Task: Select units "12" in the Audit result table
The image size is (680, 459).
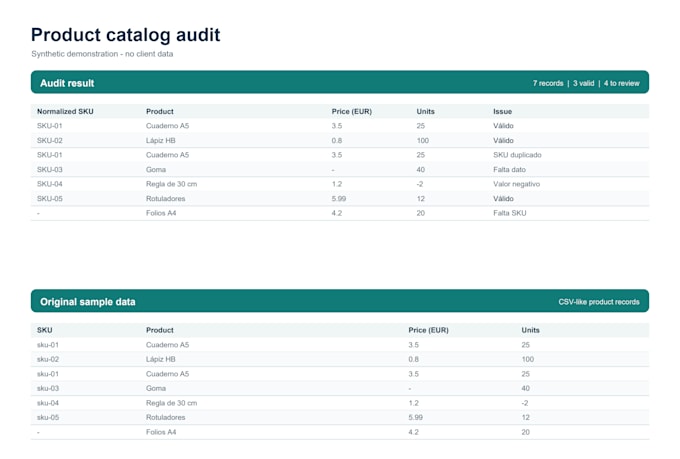Action: tap(420, 199)
